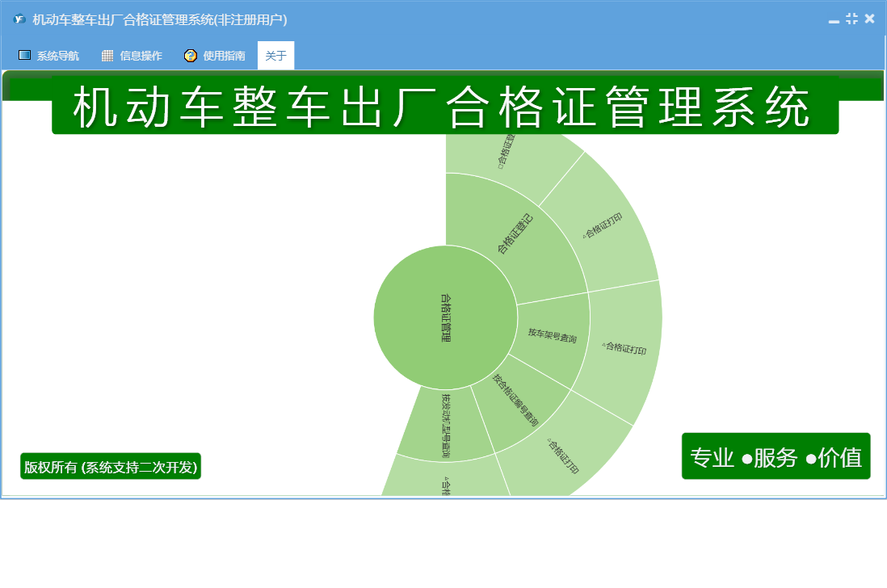887x588 pixels.
Task: Open the 系统导航 menu via its blue icon
Action: (x=24, y=56)
